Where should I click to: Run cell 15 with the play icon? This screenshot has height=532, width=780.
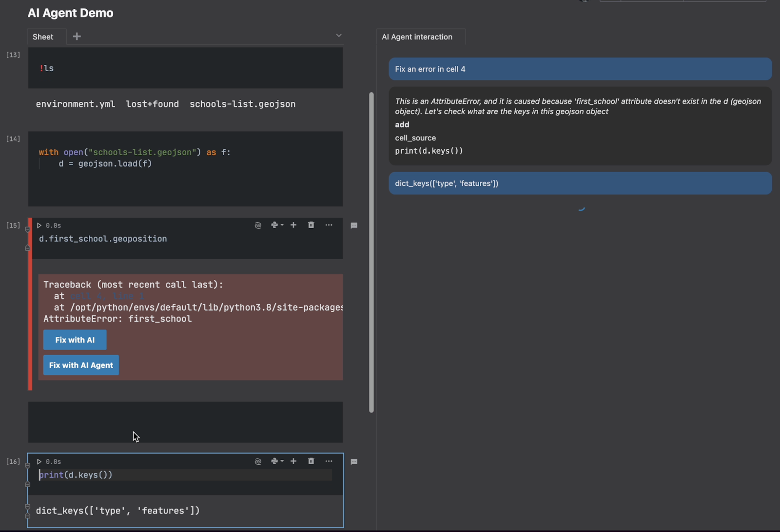click(x=39, y=225)
